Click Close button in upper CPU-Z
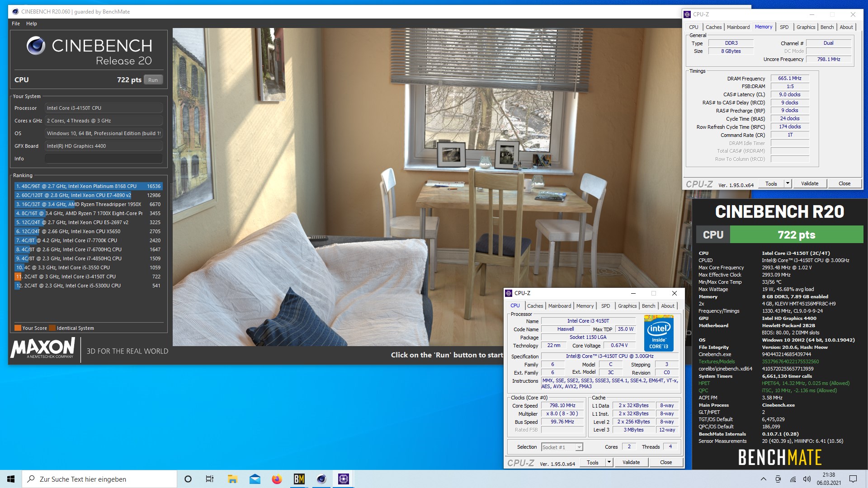868x488 pixels. point(844,183)
